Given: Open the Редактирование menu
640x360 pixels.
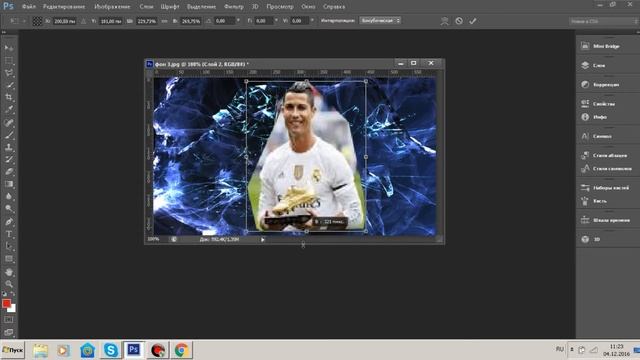Looking at the screenshot, I should click(64, 7).
